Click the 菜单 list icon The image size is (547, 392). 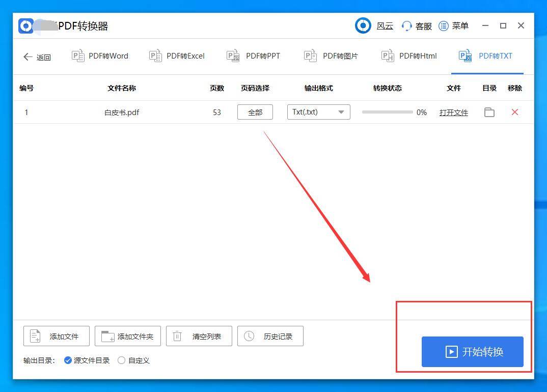[x=444, y=26]
